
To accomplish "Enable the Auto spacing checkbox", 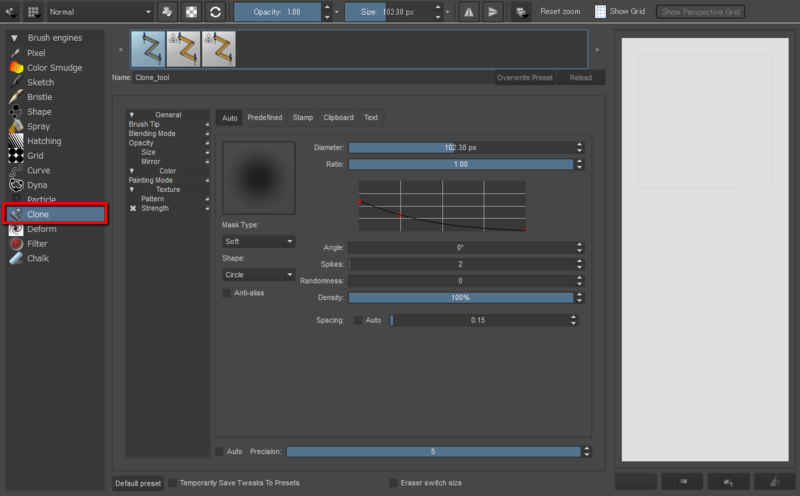I will (x=358, y=320).
